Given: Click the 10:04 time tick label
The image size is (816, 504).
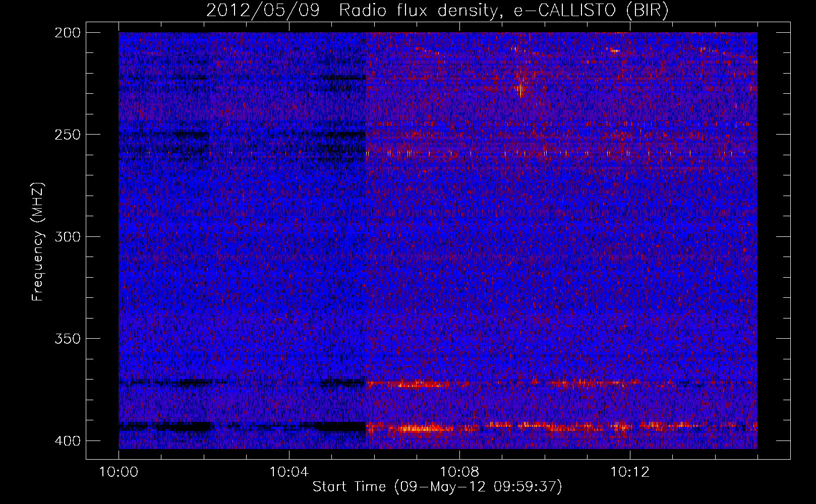Looking at the screenshot, I should tap(289, 472).
